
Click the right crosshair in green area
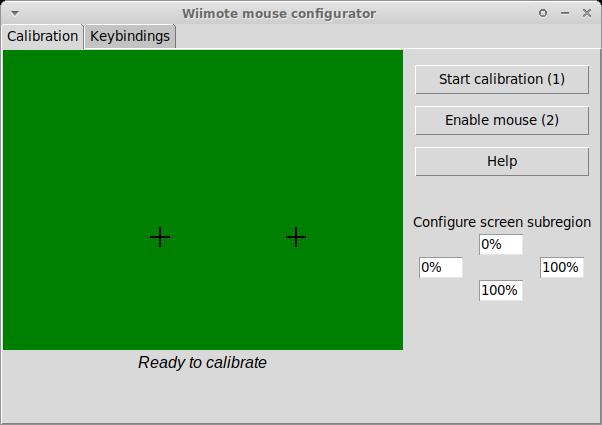(296, 237)
